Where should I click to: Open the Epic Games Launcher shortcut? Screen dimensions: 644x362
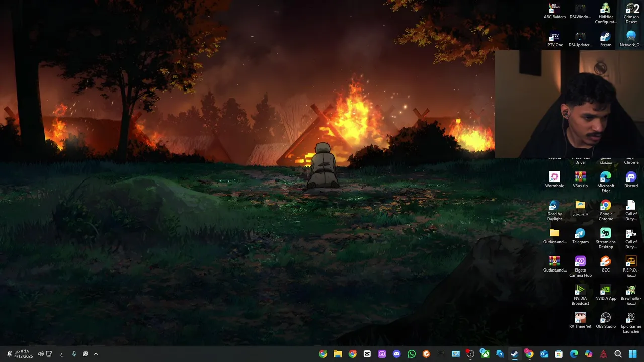coord(631,323)
